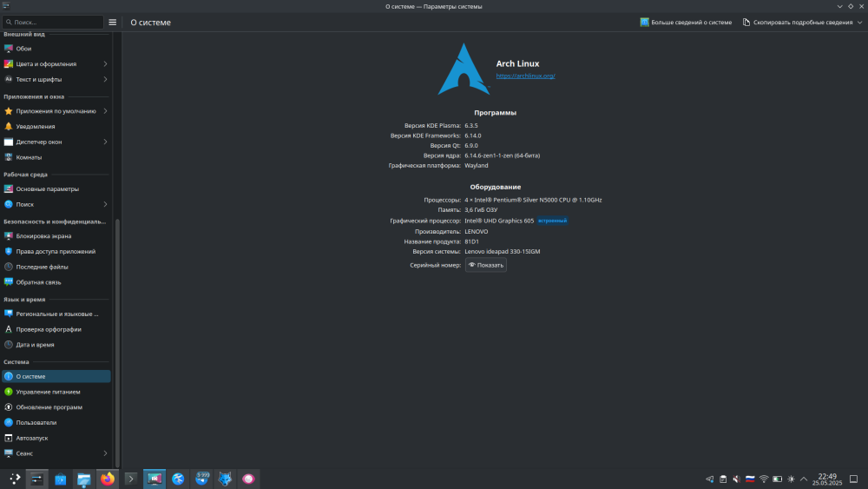Expand the Поиск category chevron
The image size is (868, 489).
click(105, 205)
